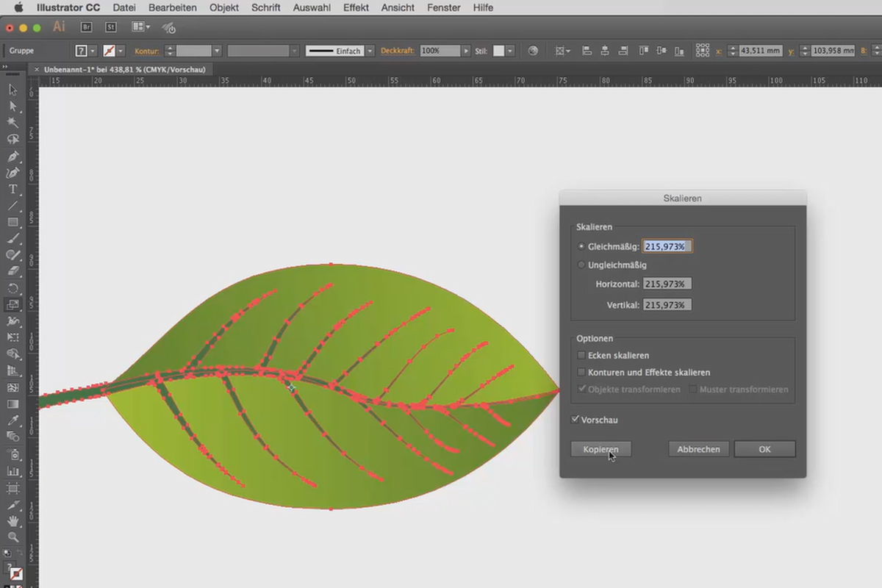Click the Adobe Stock St icon
Viewport: 882px width, 588px height.
pyautogui.click(x=111, y=27)
